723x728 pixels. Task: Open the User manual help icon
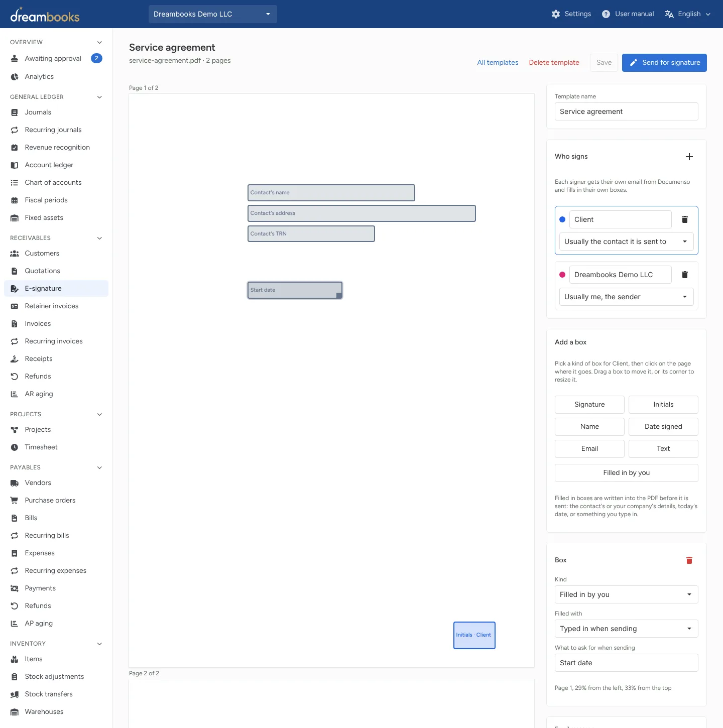point(606,14)
